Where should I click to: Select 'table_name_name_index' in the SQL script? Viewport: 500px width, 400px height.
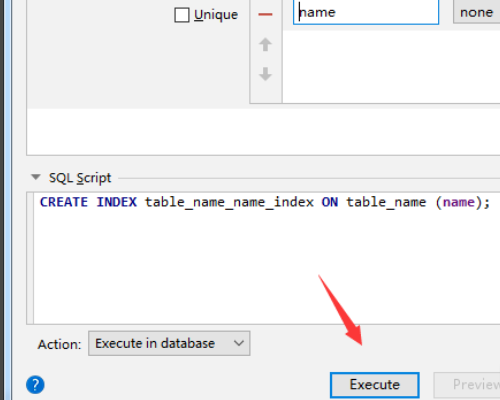click(x=229, y=202)
